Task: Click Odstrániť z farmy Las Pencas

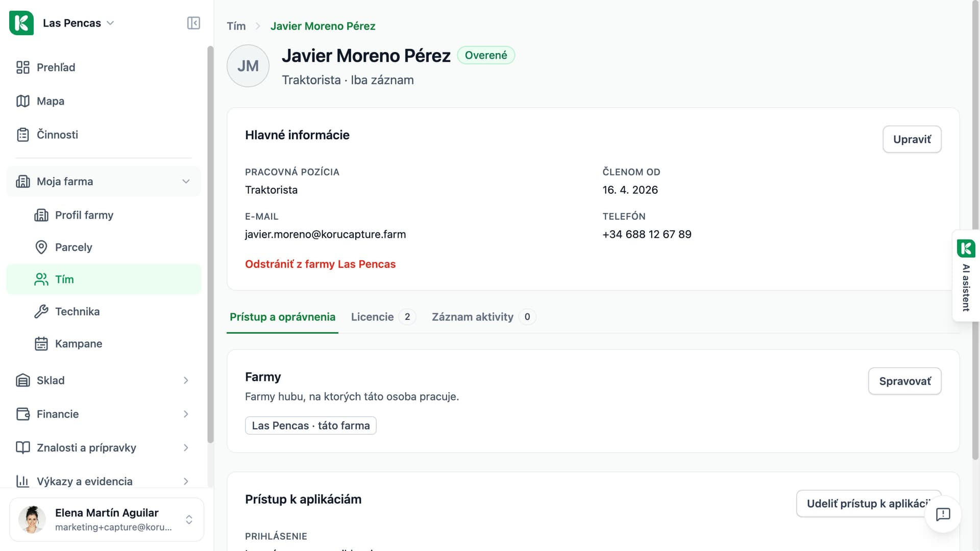Action: coord(320,264)
